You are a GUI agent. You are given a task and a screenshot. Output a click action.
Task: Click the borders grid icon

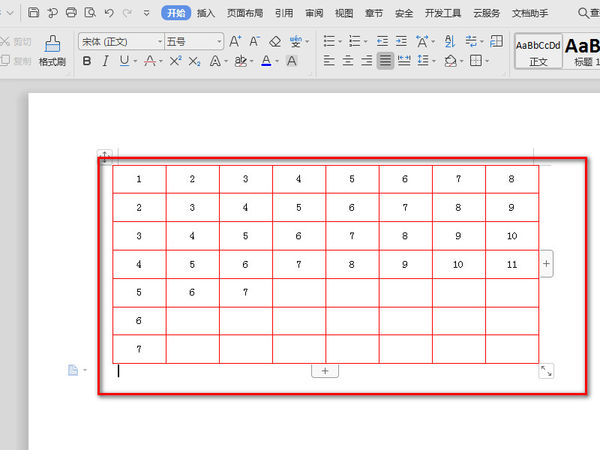pos(476,60)
